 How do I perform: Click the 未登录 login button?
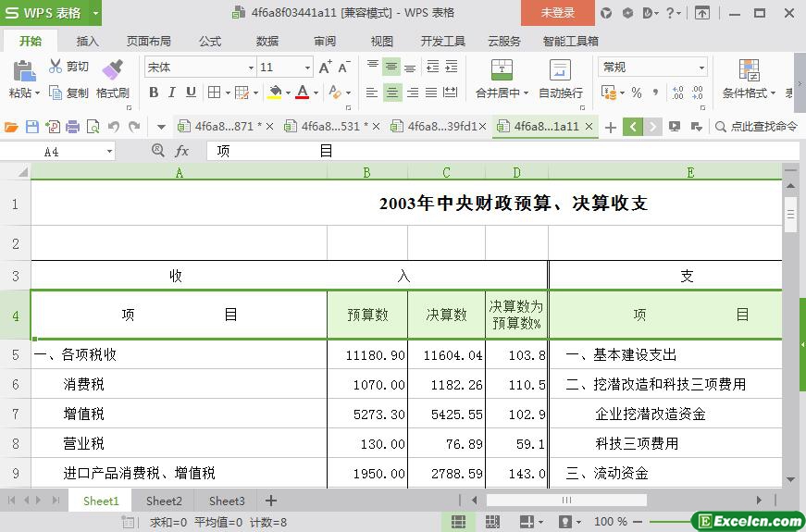557,13
